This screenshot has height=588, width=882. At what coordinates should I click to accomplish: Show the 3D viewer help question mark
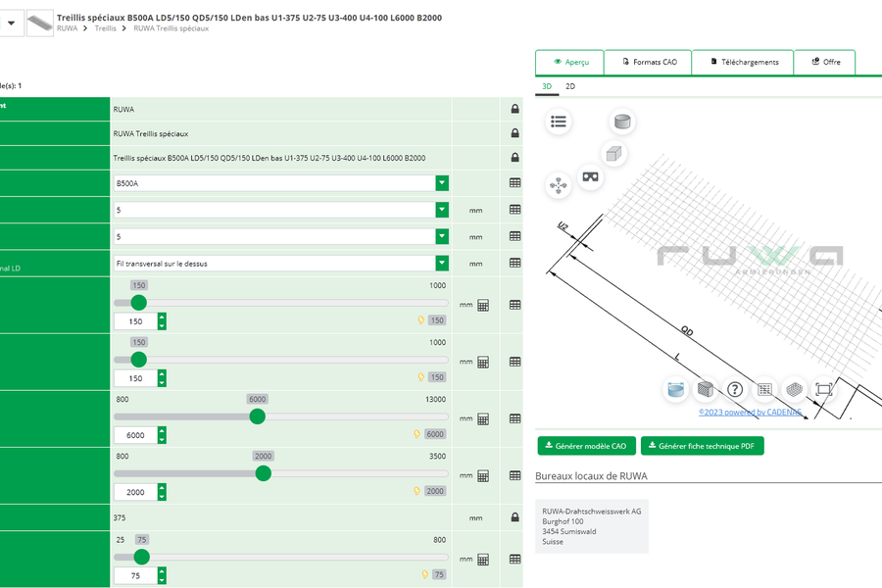click(735, 389)
